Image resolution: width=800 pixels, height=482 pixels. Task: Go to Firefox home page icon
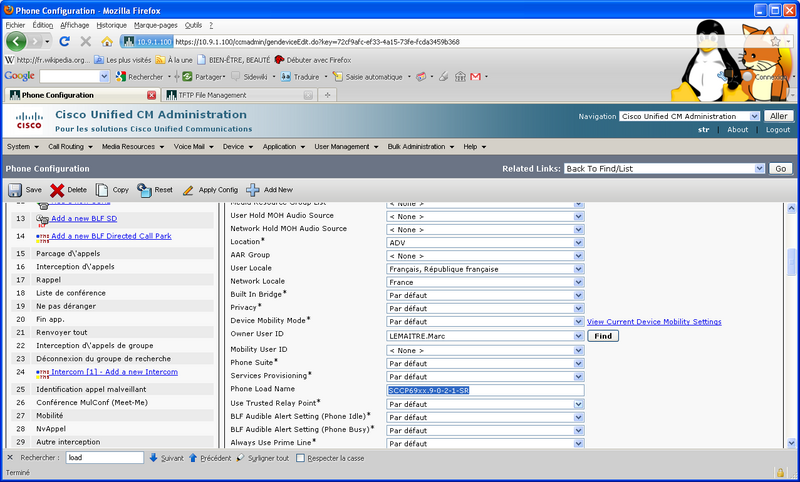tap(106, 42)
